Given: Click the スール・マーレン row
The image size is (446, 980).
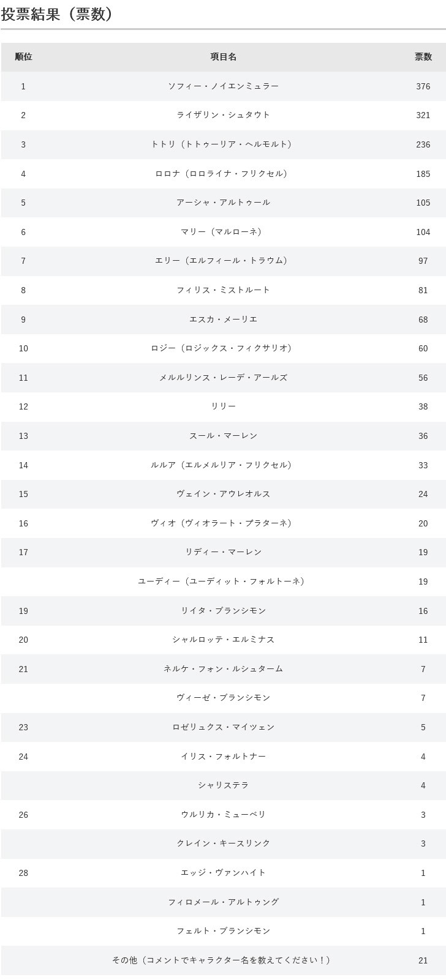Looking at the screenshot, I should pyautogui.click(x=224, y=436).
